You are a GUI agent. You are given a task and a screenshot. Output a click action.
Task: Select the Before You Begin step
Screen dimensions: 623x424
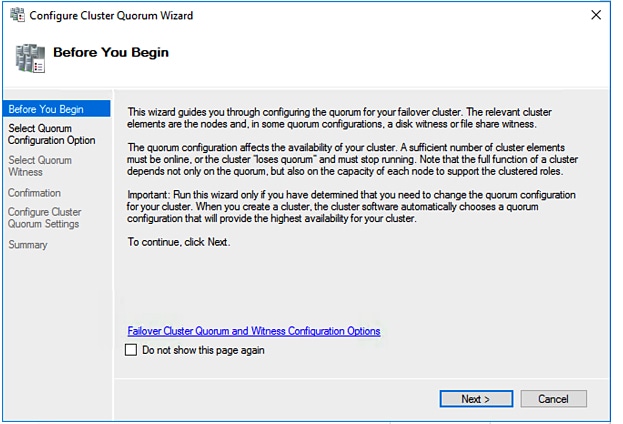[x=44, y=109]
